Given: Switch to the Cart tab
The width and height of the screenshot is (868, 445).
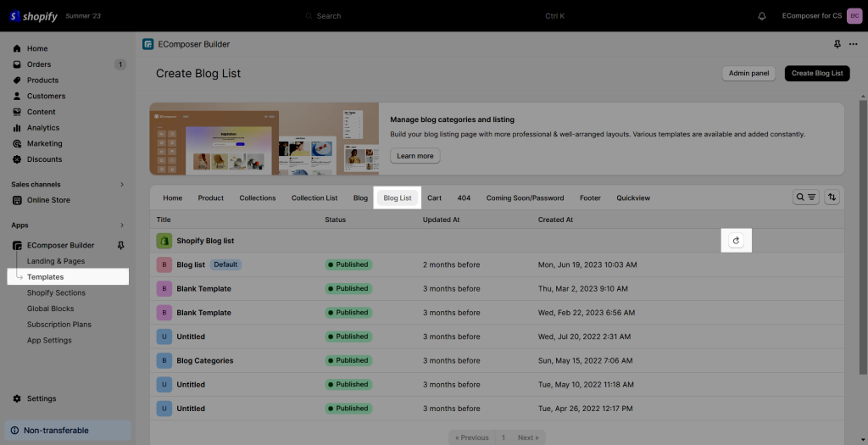Looking at the screenshot, I should [434, 197].
